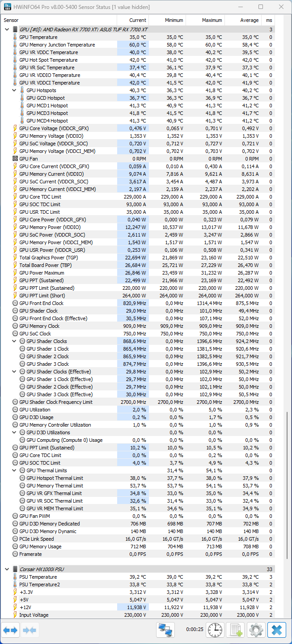This screenshot has width=292, height=644.
Task: Open sensor settings gear icon
Action: click(x=256, y=630)
